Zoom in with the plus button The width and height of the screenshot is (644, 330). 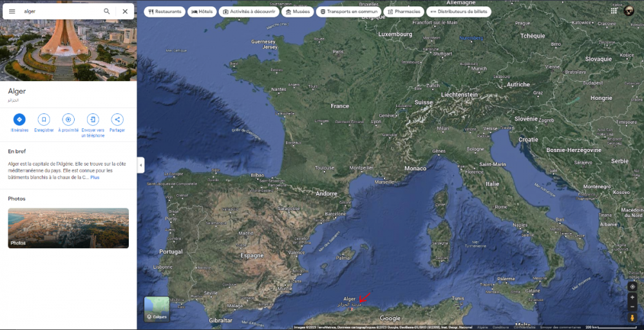(x=632, y=297)
